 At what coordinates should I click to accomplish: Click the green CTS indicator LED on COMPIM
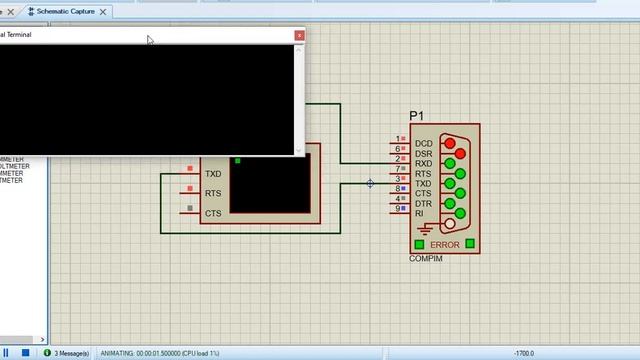(460, 193)
